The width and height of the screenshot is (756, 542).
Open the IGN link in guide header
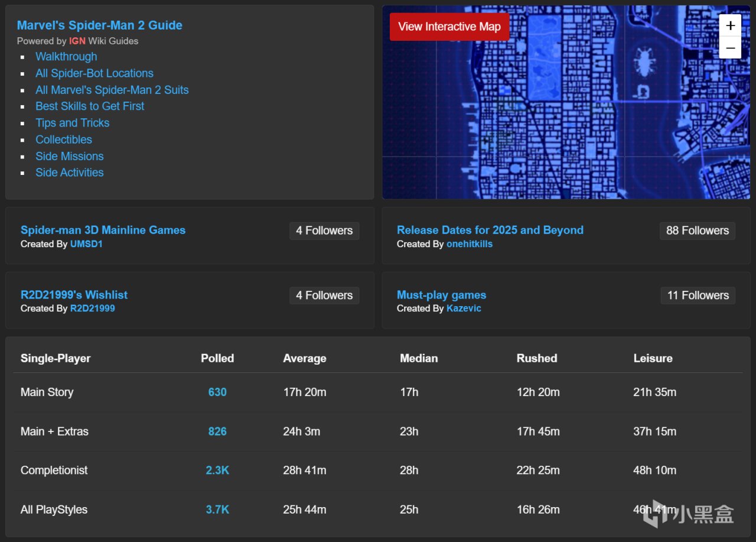tap(77, 41)
